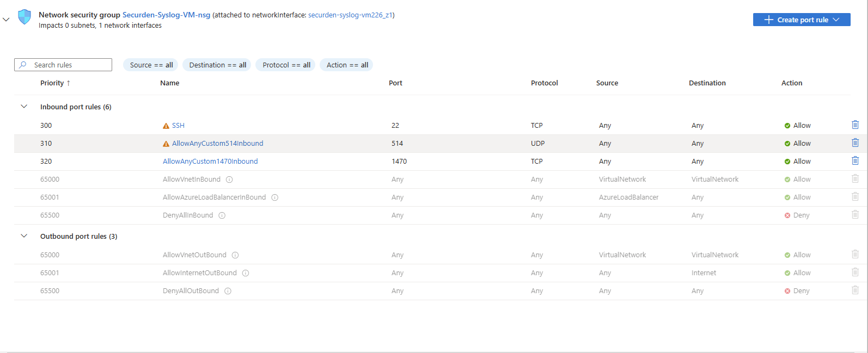Click the magnifier icon in Search rules

[23, 65]
